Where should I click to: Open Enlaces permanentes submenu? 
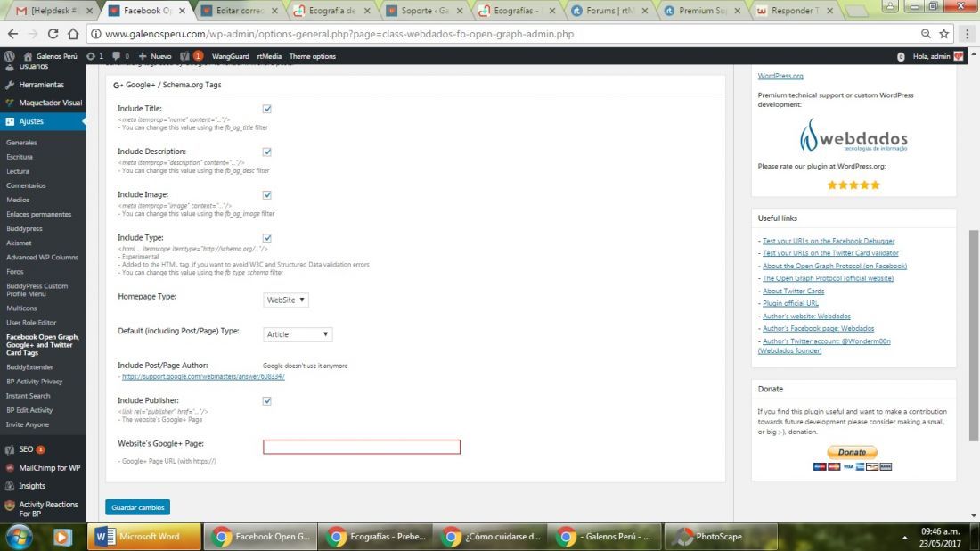(x=38, y=215)
